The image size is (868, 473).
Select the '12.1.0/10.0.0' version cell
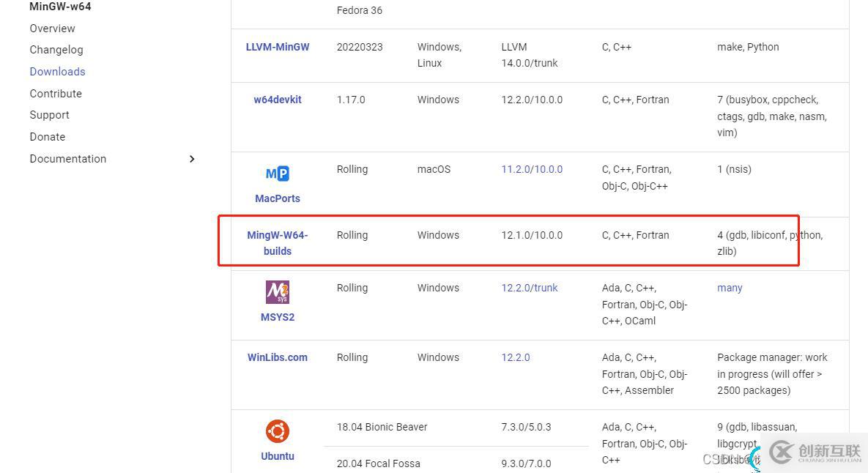[532, 235]
